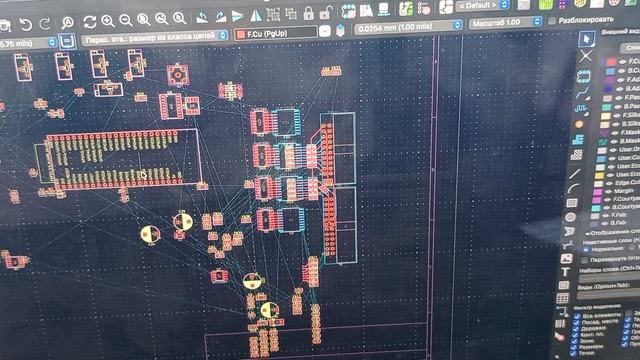
Task: Open the Виды viewports combo box
Action: [608, 295]
